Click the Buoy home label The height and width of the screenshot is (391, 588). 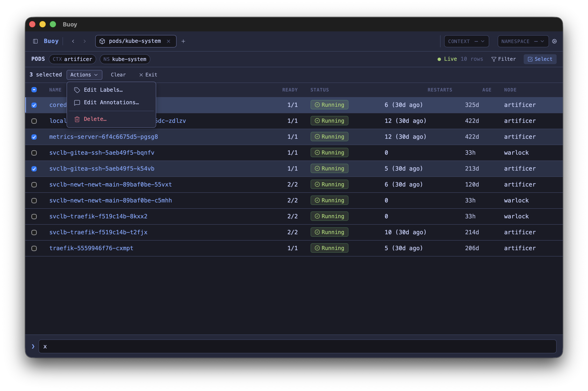coord(51,41)
